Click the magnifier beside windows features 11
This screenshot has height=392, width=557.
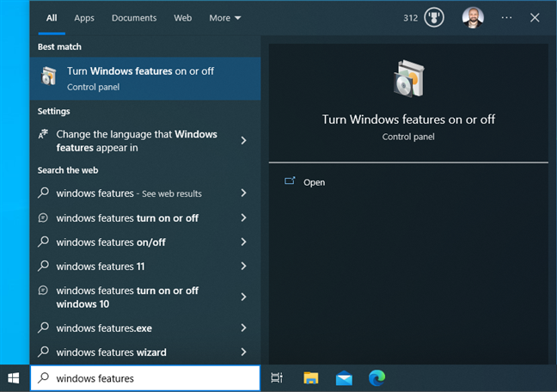(x=43, y=266)
